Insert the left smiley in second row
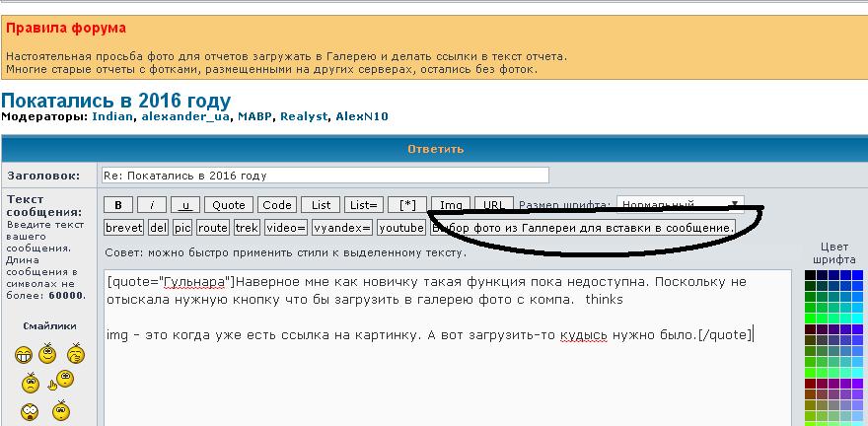 point(30,383)
